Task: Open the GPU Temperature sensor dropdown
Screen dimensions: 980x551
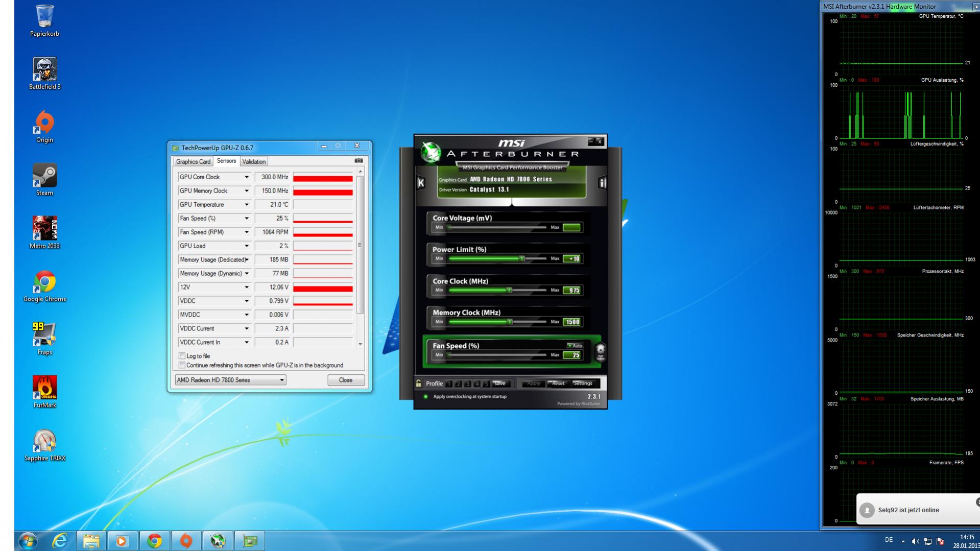Action: (247, 205)
